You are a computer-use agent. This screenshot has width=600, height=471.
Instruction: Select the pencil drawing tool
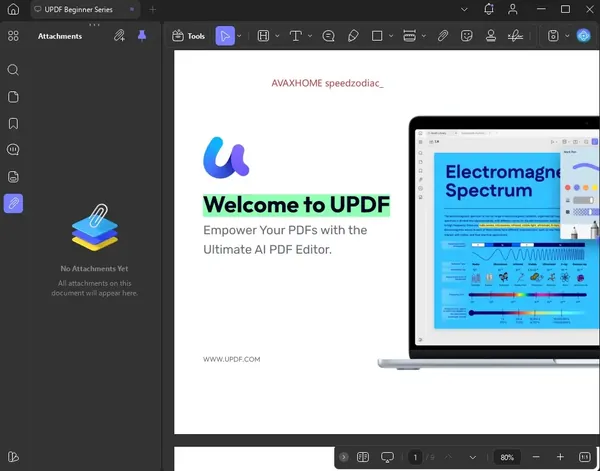tap(353, 36)
